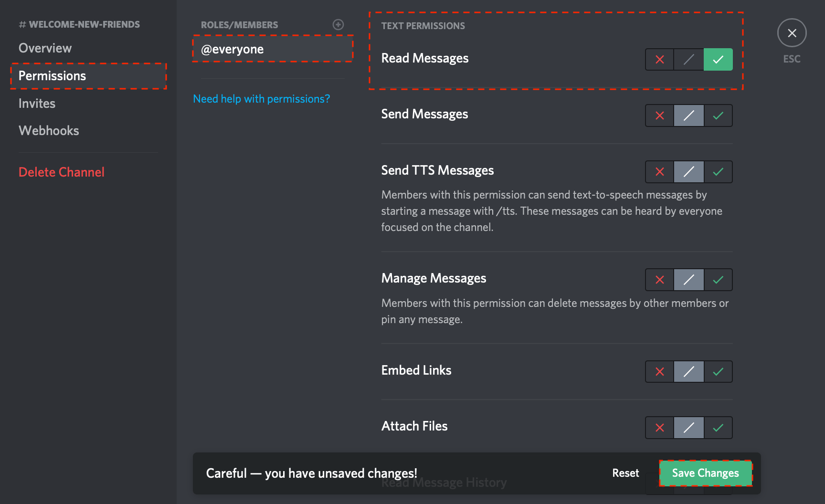The image size is (825, 504).
Task: Deny Send TTS Messages permission
Action: pyautogui.click(x=659, y=172)
